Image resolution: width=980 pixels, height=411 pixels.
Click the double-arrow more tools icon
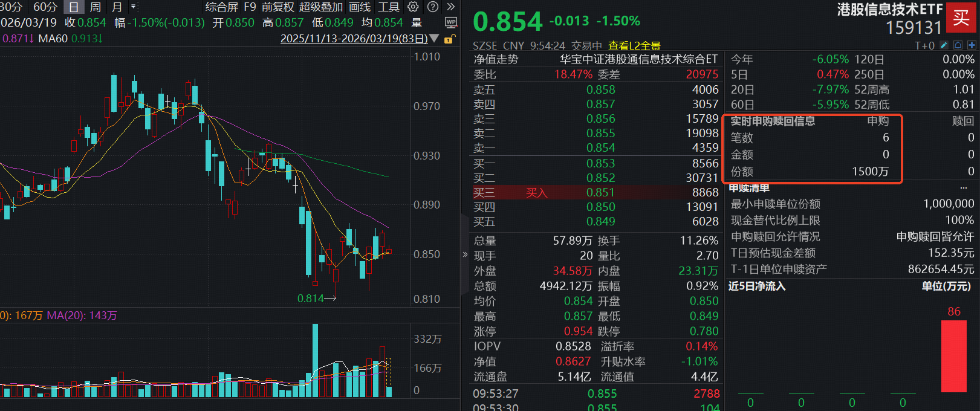(x=450, y=7)
